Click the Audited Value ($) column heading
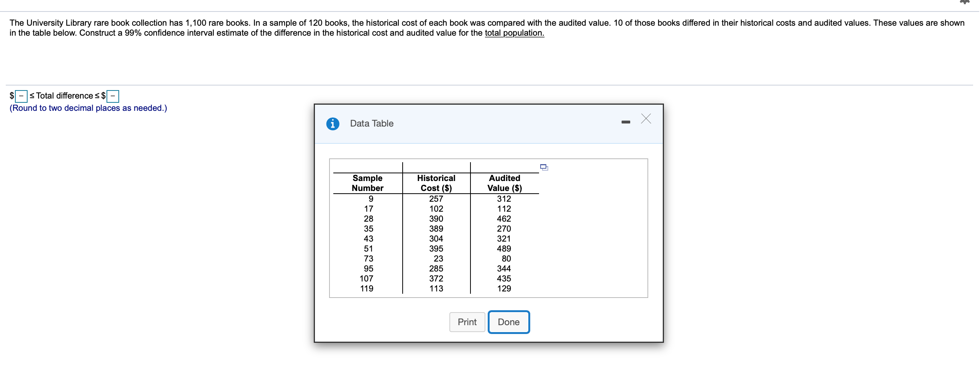Viewport: 980px width, 385px height. click(x=504, y=183)
